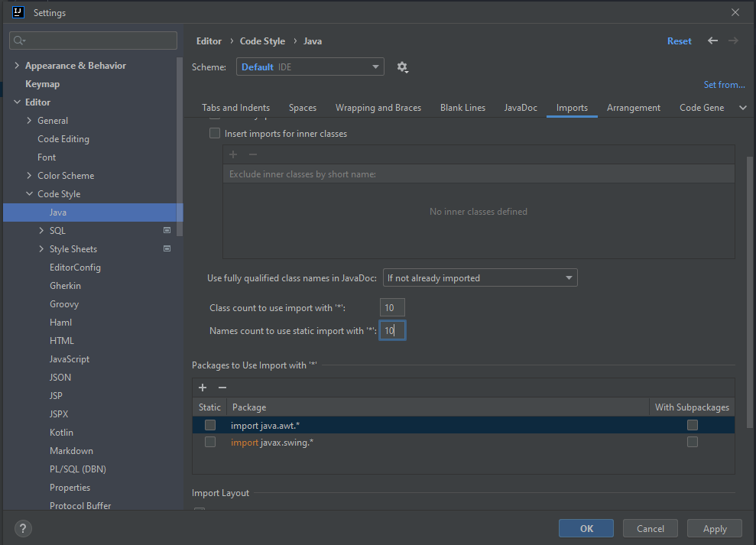Expand the Appearance & Behavior section

tap(17, 65)
